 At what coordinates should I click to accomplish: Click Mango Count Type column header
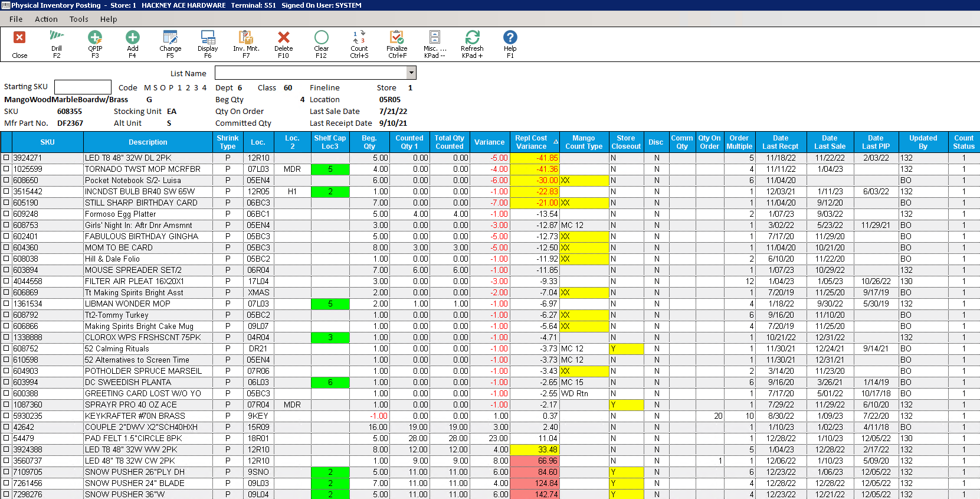point(584,142)
